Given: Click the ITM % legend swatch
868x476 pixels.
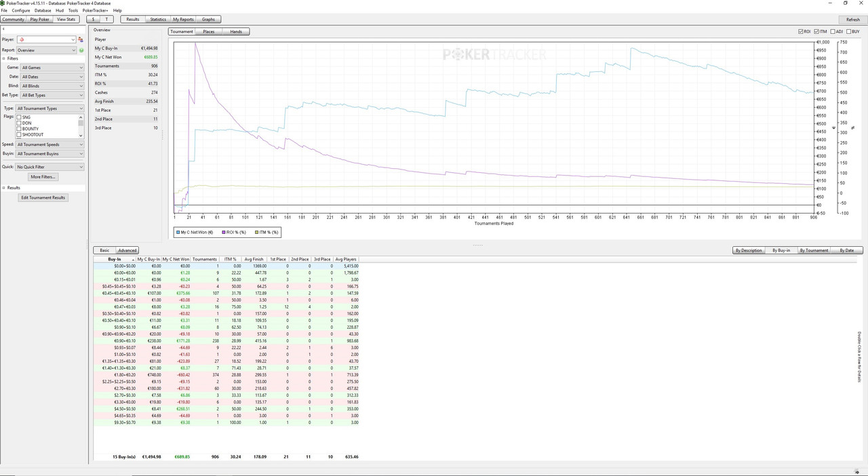Looking at the screenshot, I should tap(257, 233).
